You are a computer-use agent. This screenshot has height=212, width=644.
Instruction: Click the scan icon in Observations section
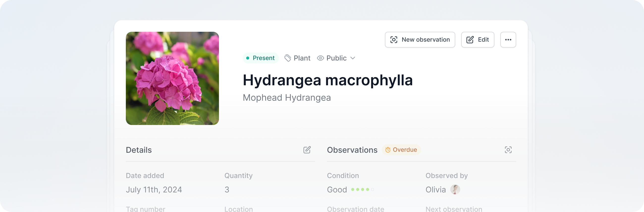(508, 150)
